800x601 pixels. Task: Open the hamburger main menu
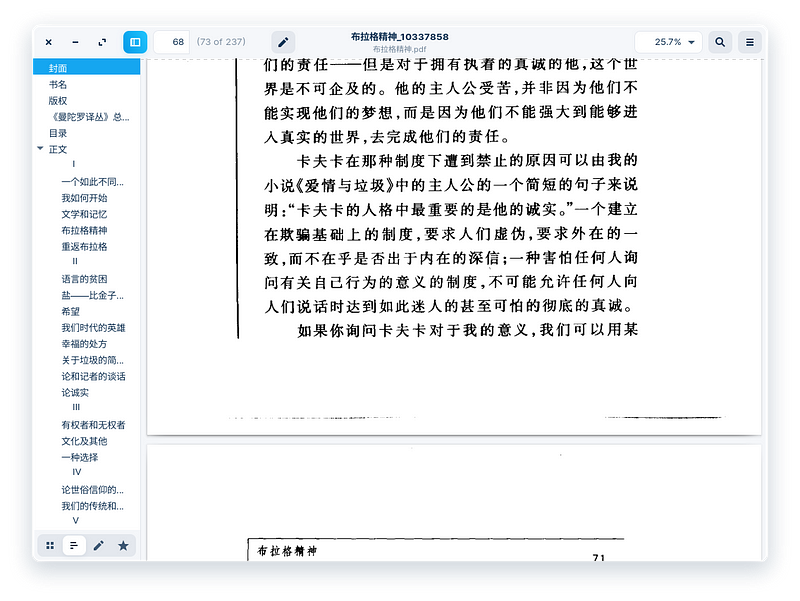tap(749, 42)
